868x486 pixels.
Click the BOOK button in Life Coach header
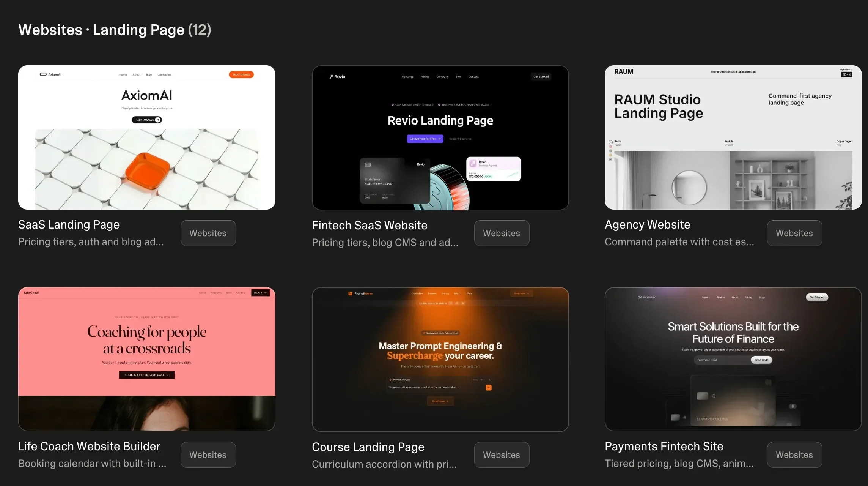[x=260, y=293]
